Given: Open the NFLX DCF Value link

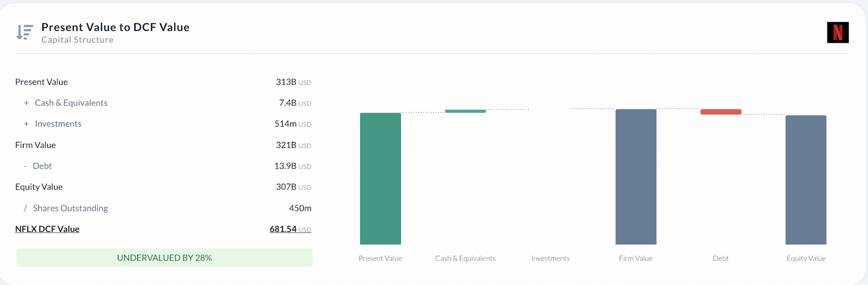Looking at the screenshot, I should [x=47, y=229].
